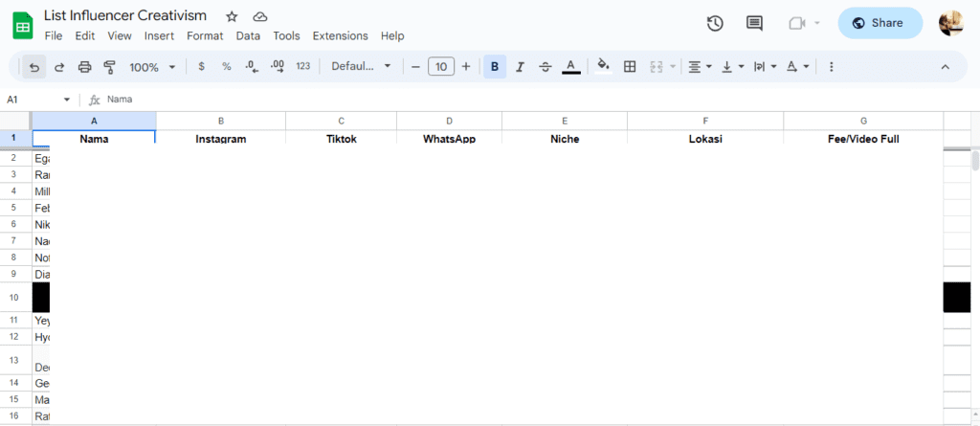The image size is (980, 426).
Task: Click the font size input field
Action: 441,67
